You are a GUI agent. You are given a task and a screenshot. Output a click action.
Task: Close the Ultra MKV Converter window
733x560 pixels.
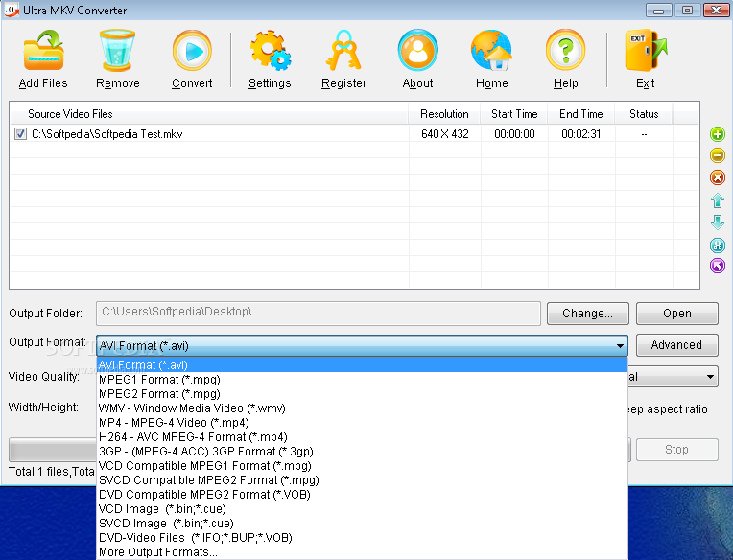(716, 11)
